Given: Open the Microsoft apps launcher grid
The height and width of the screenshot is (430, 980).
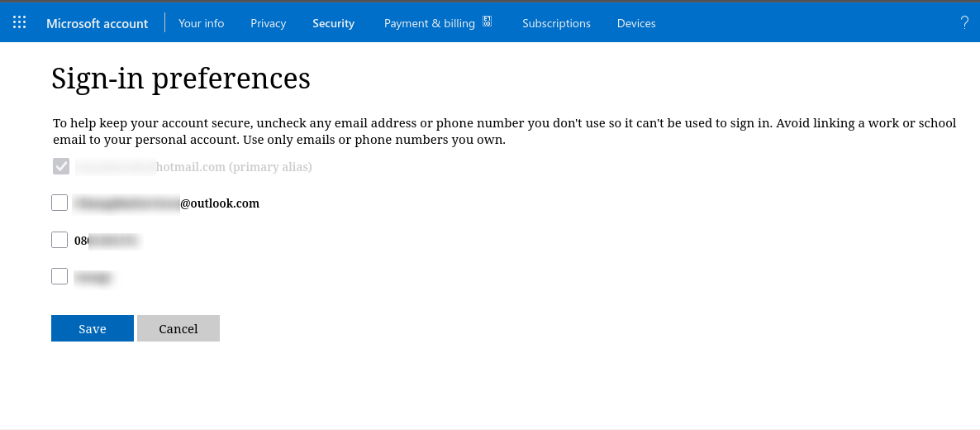Looking at the screenshot, I should tap(20, 23).
